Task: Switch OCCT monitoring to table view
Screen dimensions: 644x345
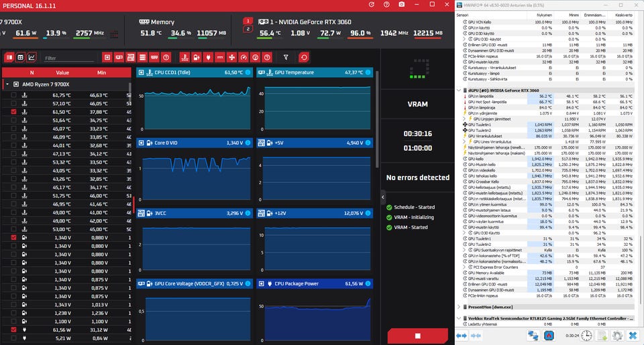Action: [20, 58]
